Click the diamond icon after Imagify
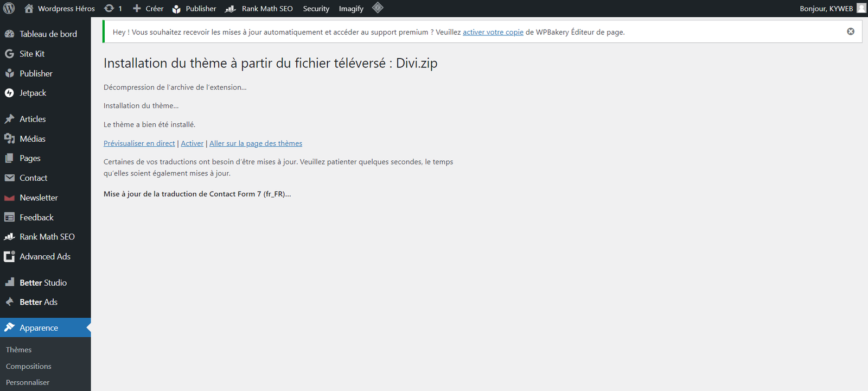Image resolution: width=868 pixels, height=391 pixels. tap(378, 8)
